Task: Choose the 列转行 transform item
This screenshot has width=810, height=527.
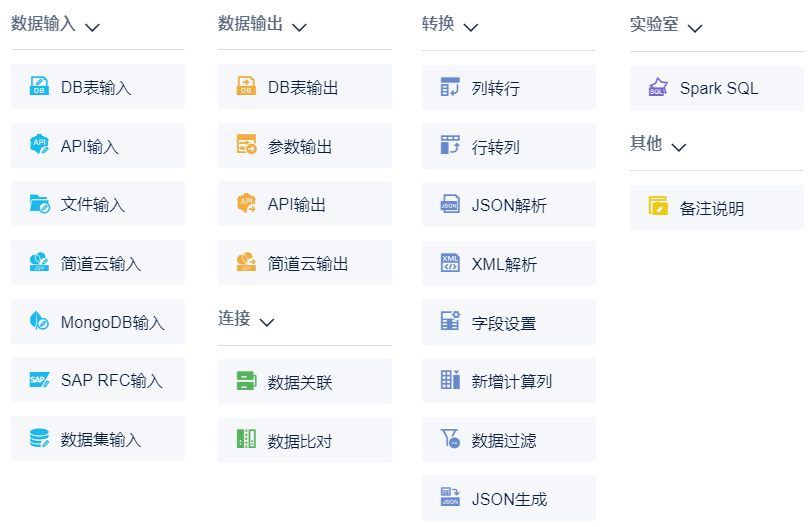Action: (508, 88)
